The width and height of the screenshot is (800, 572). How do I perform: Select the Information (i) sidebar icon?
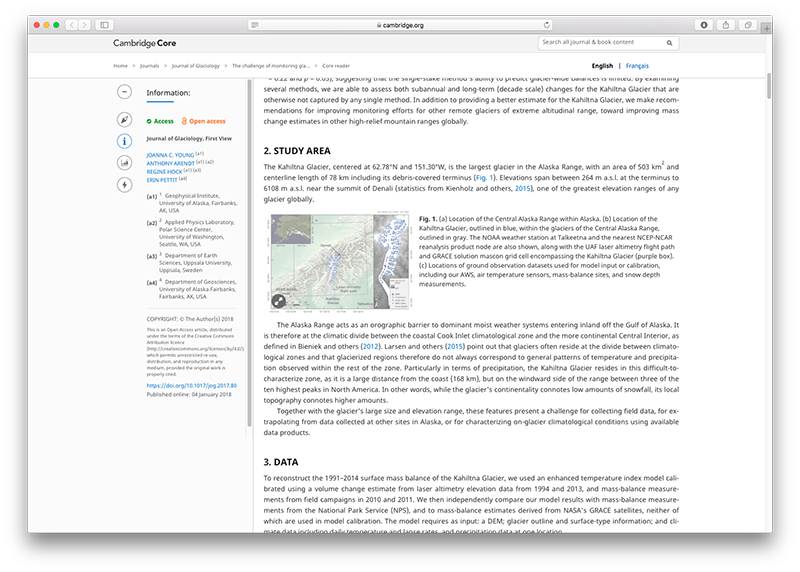124,141
